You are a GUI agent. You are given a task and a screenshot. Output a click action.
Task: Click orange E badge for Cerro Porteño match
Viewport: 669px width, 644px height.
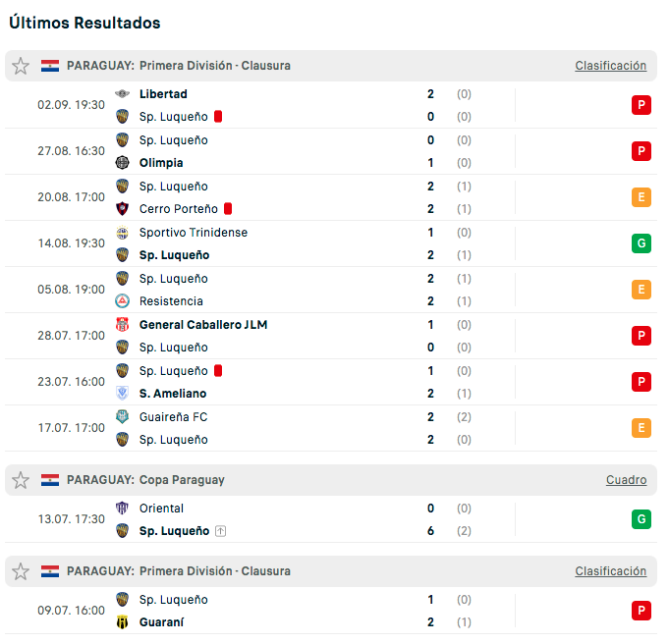[641, 197]
